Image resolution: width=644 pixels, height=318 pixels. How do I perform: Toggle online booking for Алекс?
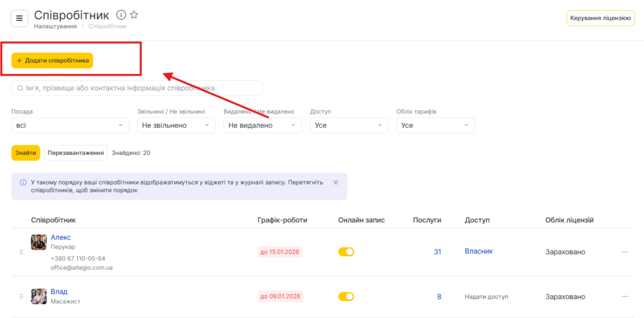(346, 252)
